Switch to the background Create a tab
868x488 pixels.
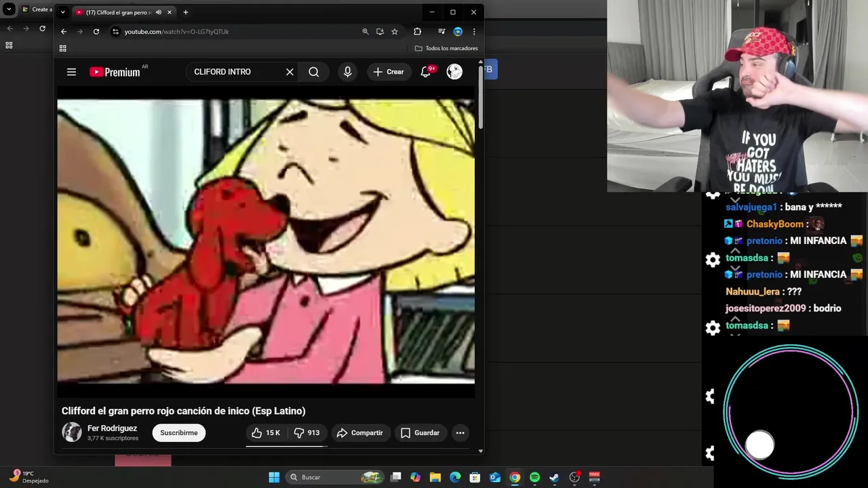tap(35, 9)
